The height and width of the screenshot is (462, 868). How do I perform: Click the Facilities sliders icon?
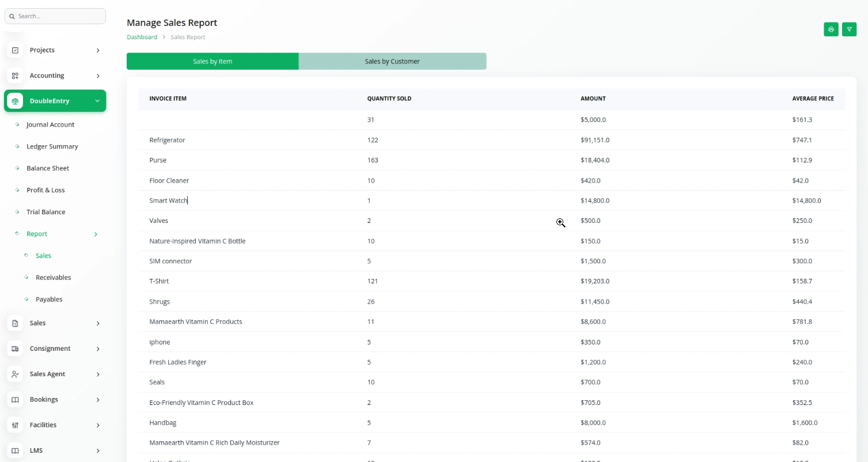click(16, 425)
